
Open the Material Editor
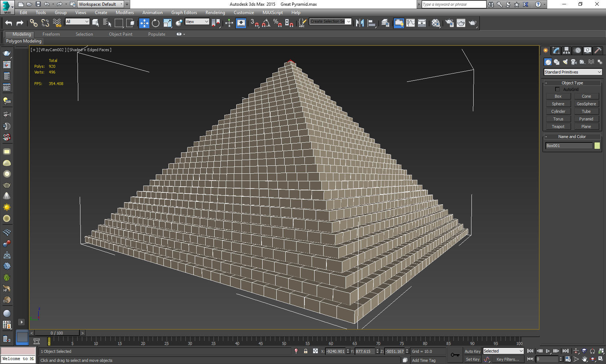[x=436, y=23]
